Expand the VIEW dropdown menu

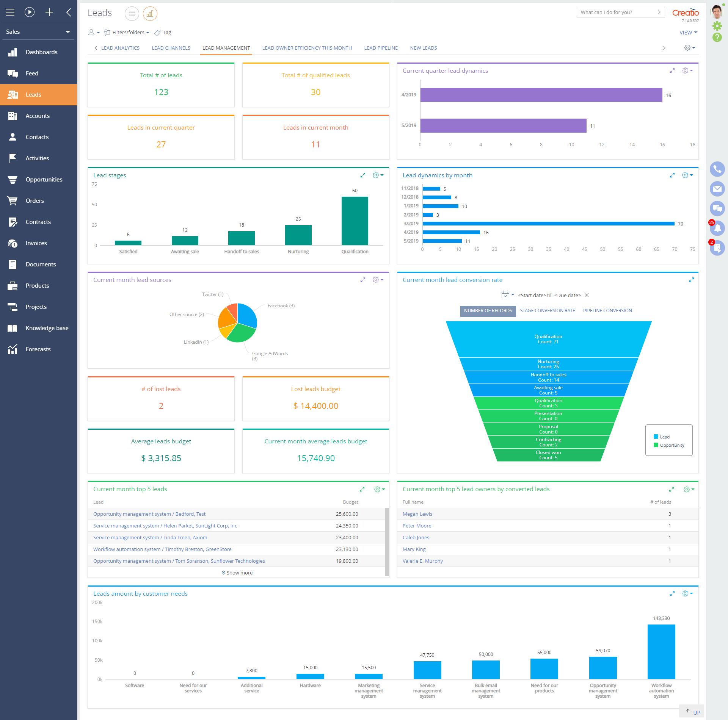pos(688,32)
